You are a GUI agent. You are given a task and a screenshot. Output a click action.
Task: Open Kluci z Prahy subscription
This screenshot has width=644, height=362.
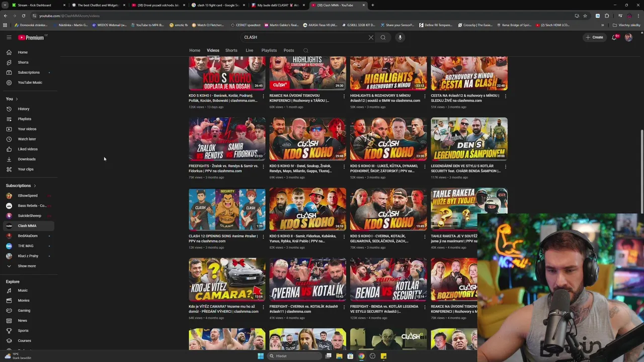click(x=28, y=256)
